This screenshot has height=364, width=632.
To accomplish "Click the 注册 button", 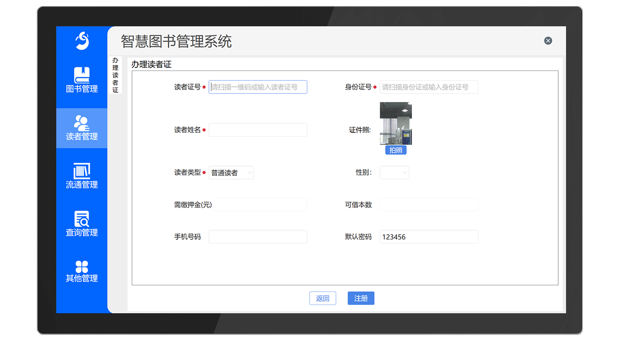I will 361,298.
